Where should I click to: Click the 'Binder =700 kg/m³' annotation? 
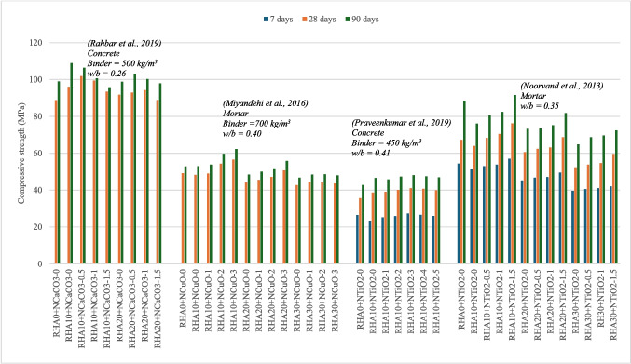pos(256,123)
